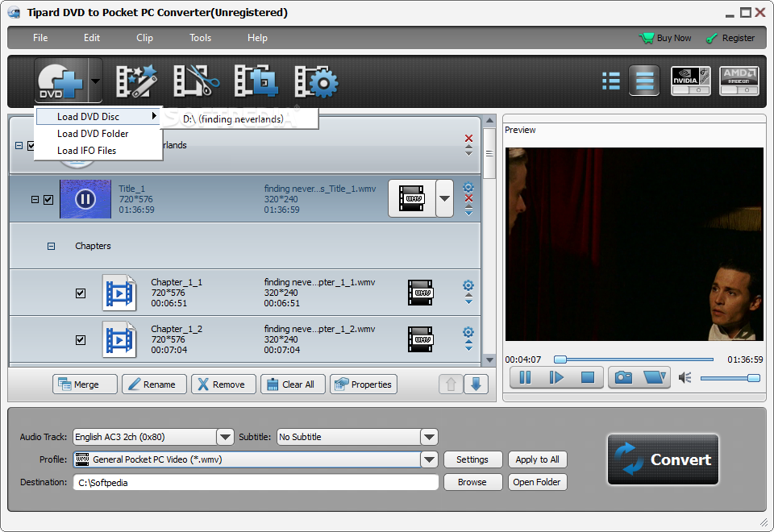Screen dimensions: 774x532
Task: Click the Clear All button
Action: 293,384
